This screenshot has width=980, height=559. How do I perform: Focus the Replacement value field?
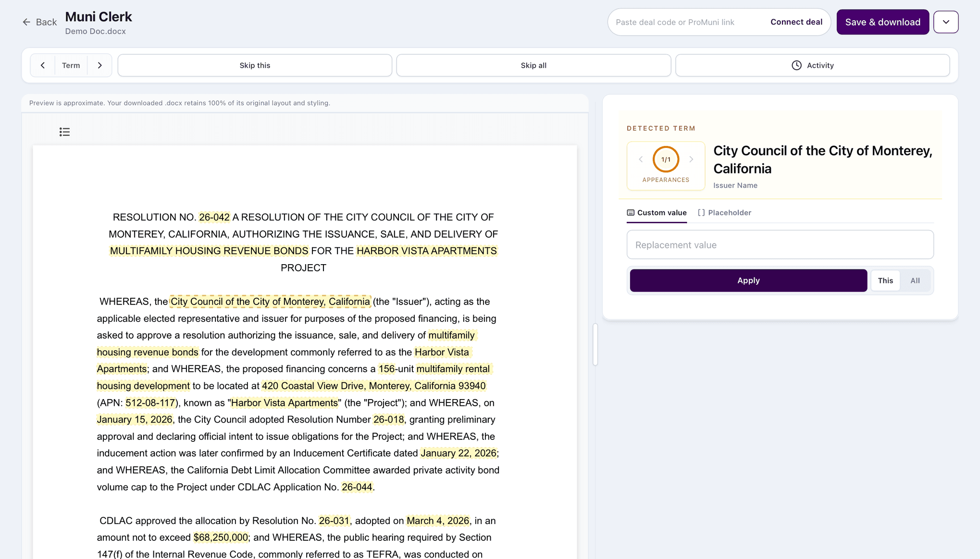click(780, 245)
